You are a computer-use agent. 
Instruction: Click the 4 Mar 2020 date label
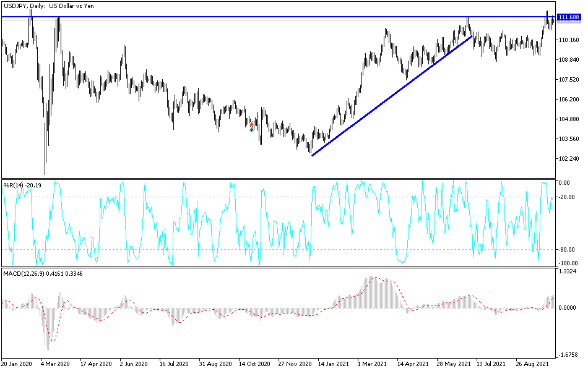(55, 364)
